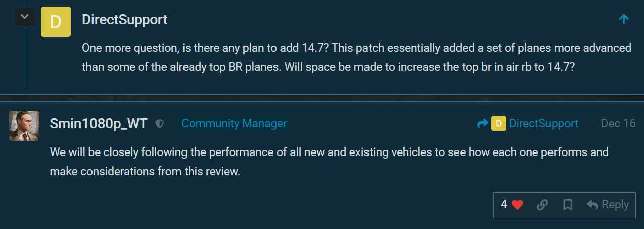Show who liked via the 4 count

click(x=504, y=205)
